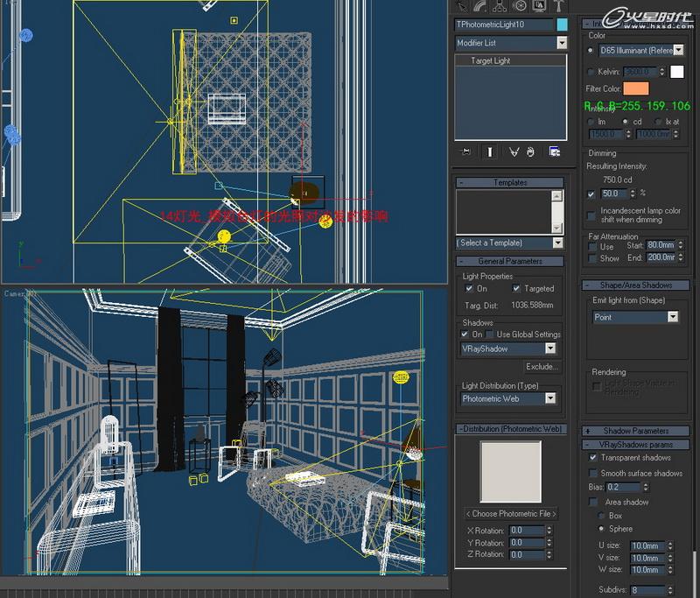Click the Far Attenuation Start field
The height and width of the screenshot is (598, 700).
[x=661, y=245]
